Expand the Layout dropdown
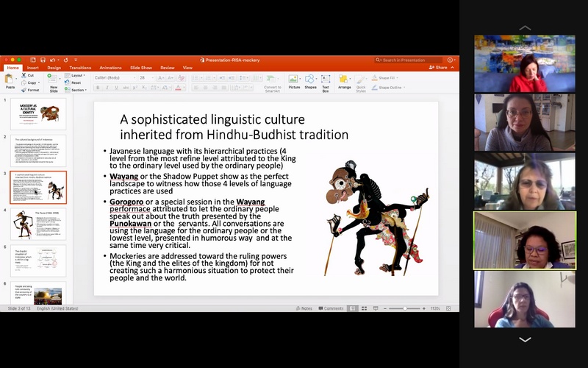The width and height of the screenshot is (588, 368). point(76,75)
